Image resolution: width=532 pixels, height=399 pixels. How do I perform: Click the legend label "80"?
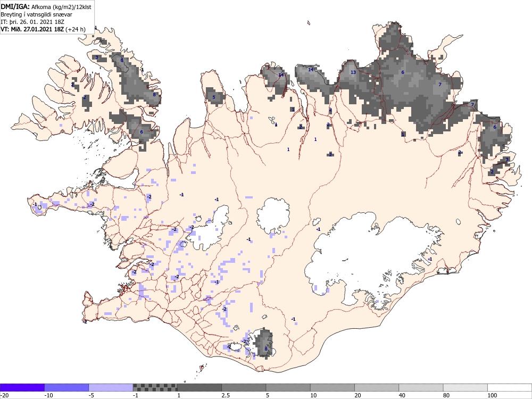446,395
